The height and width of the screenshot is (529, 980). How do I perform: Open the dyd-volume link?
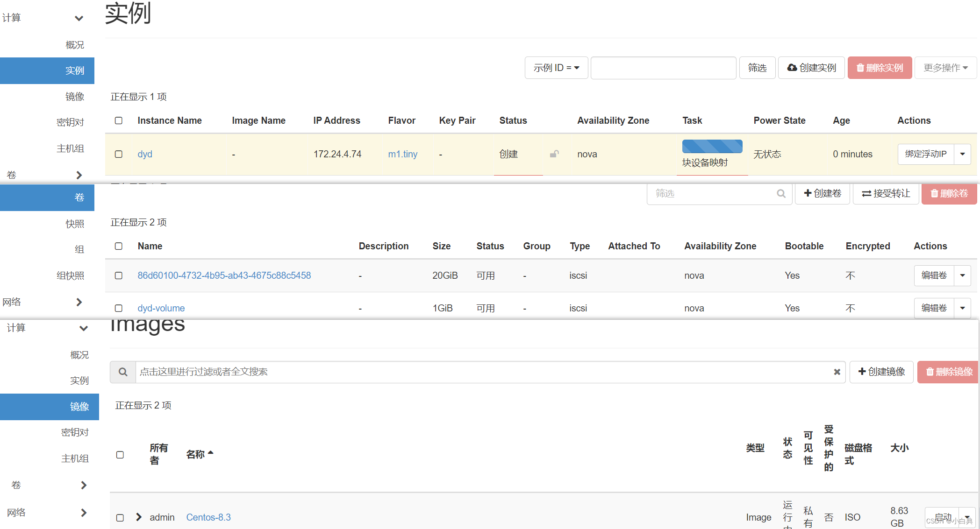coord(161,308)
